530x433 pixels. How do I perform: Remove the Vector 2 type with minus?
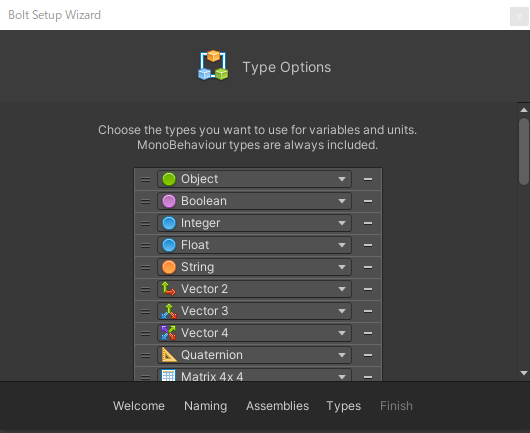tap(368, 289)
